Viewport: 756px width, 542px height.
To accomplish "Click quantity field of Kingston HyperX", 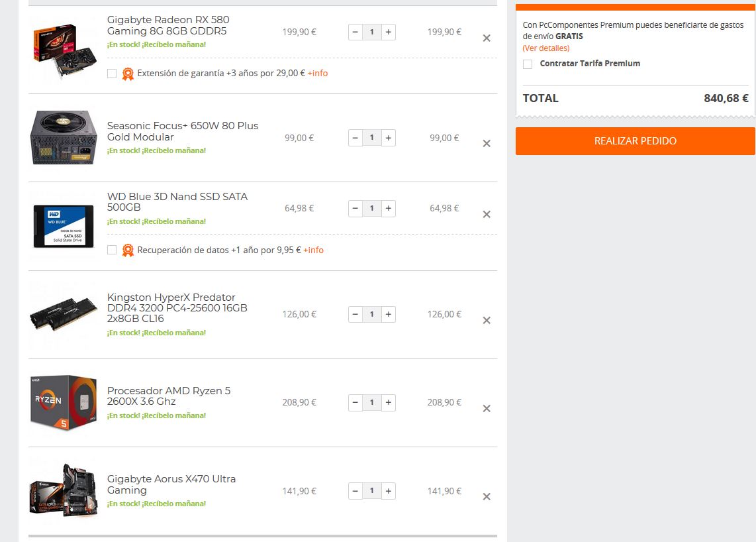I will 372,314.
